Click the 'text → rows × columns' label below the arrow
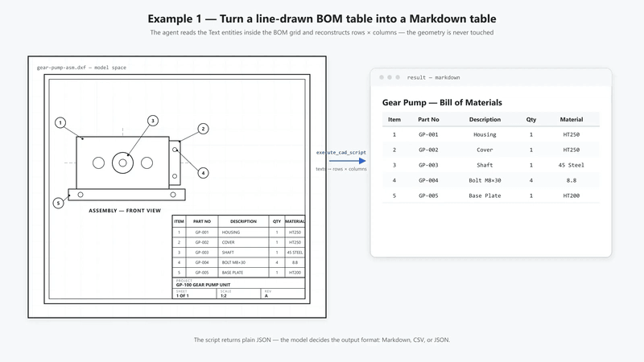The height and width of the screenshot is (362, 644). point(341,169)
